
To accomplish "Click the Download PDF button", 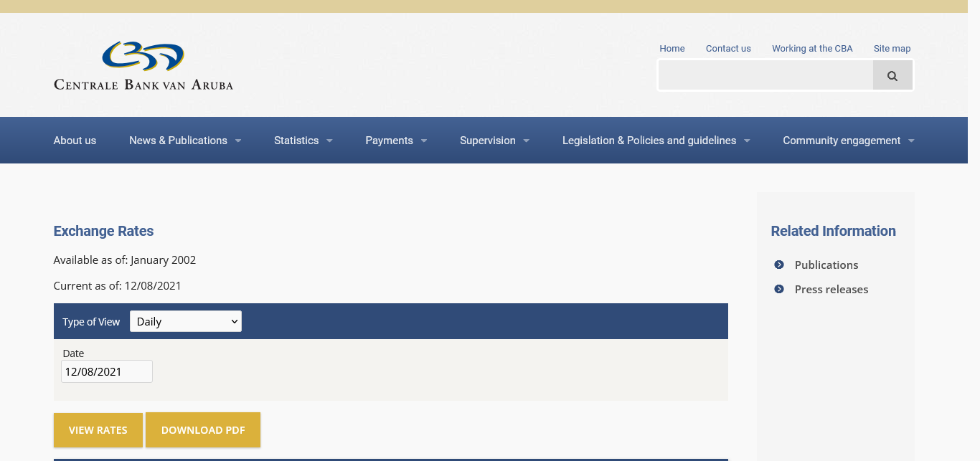I will pos(203,430).
